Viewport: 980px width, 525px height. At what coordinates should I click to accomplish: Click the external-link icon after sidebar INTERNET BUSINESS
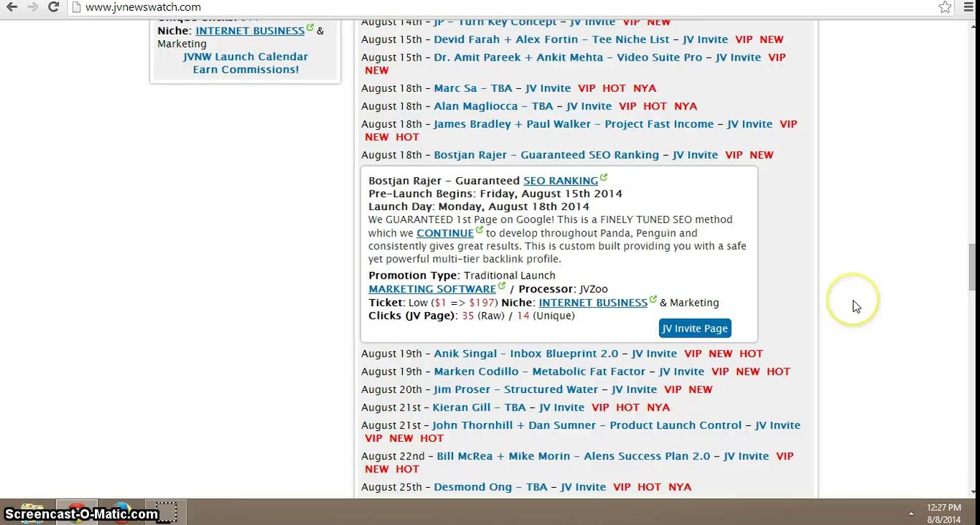[x=310, y=28]
